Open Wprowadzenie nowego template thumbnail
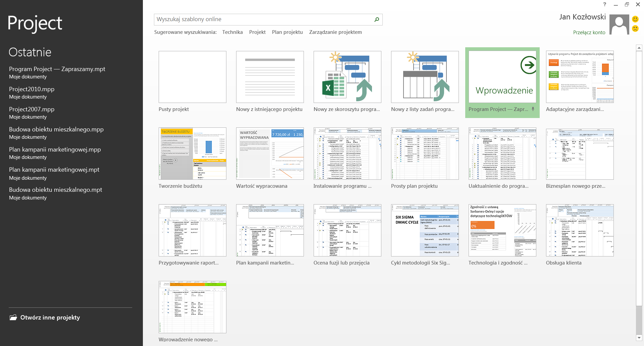Image resolution: width=644 pixels, height=346 pixels. (192, 307)
